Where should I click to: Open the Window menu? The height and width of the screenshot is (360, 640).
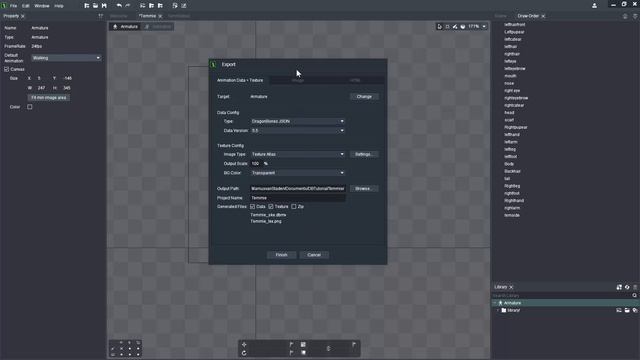tap(42, 6)
